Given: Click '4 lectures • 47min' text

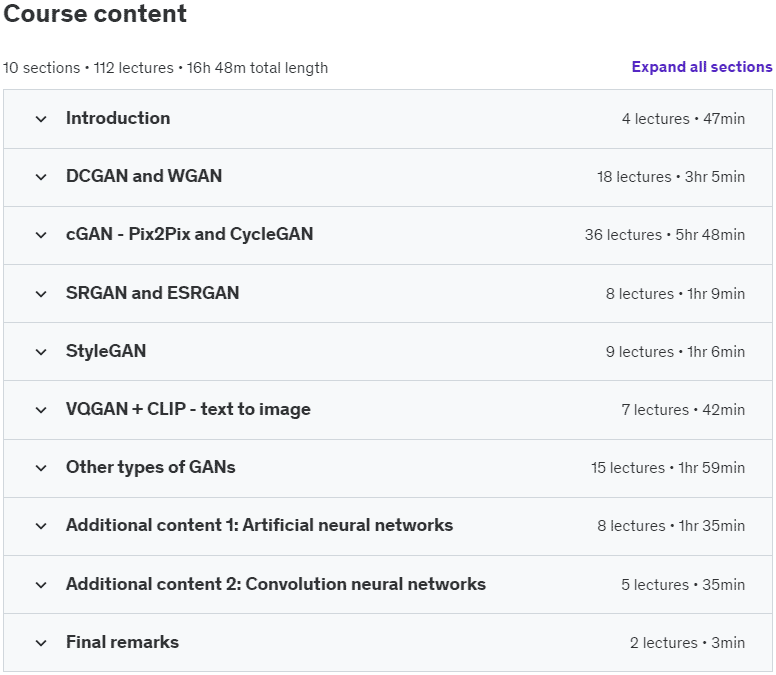Looking at the screenshot, I should pos(683,119).
